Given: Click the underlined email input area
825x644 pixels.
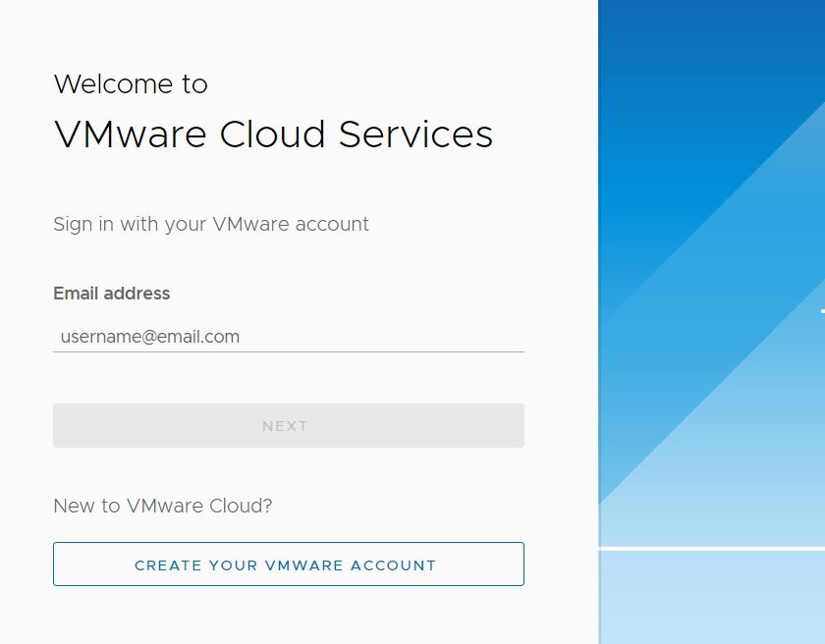Looking at the screenshot, I should click(x=288, y=337).
